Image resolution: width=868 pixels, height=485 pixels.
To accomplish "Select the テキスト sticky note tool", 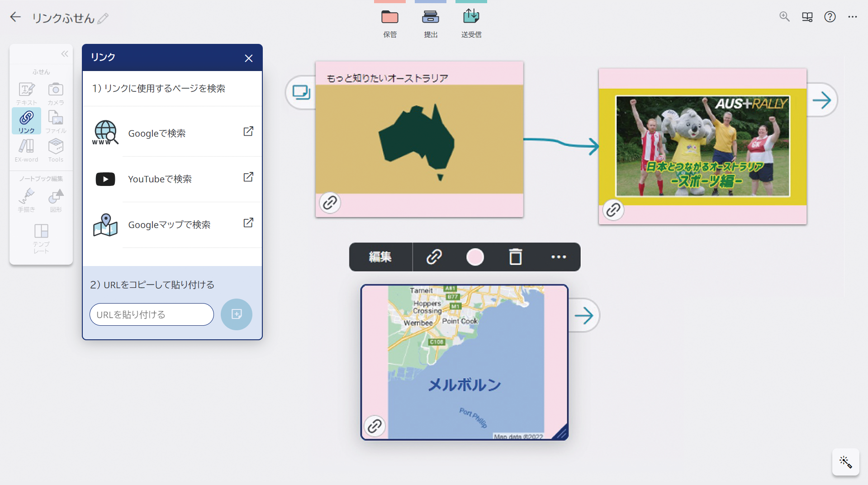I will click(x=27, y=93).
